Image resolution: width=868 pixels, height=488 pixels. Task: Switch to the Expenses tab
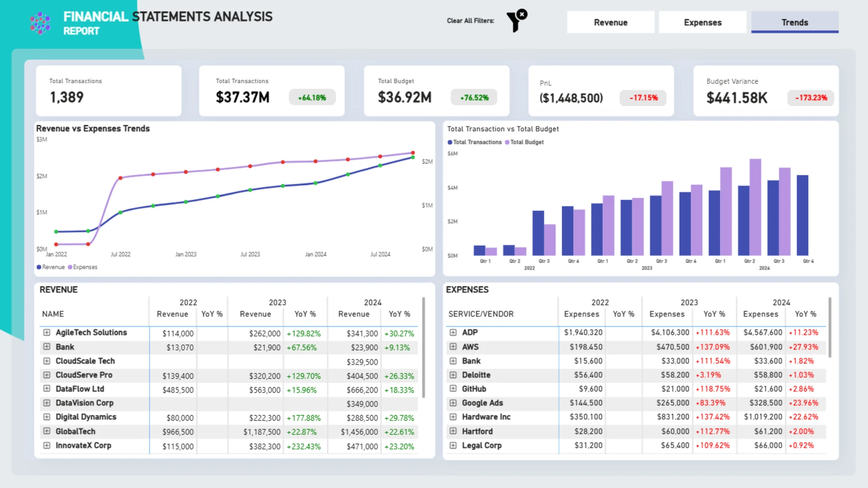point(703,22)
